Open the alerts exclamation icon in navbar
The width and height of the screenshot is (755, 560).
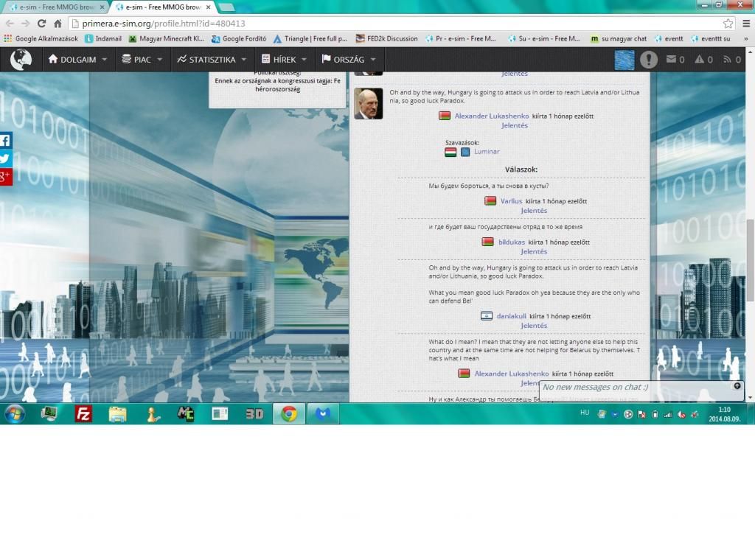(x=648, y=60)
